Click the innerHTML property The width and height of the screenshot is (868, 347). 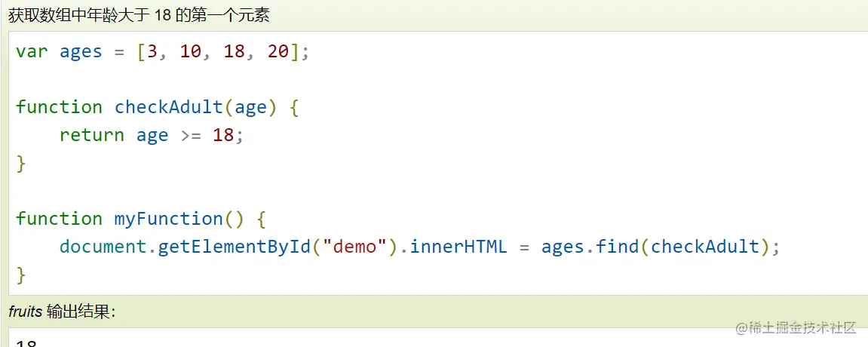click(459, 247)
